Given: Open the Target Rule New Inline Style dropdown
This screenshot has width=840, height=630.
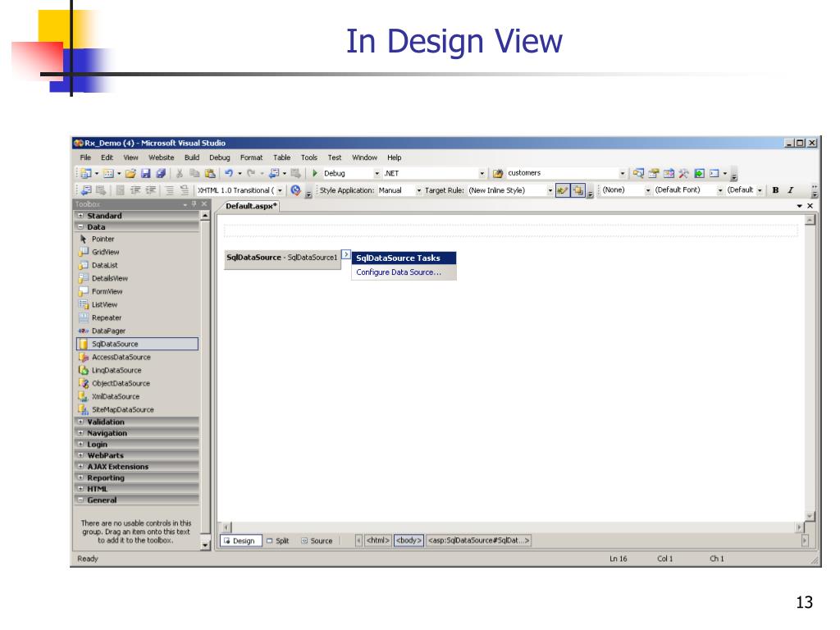Looking at the screenshot, I should coord(550,190).
